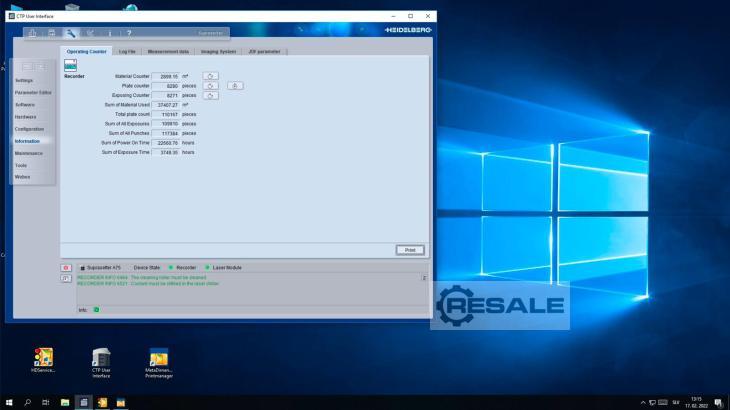
Task: Click the printer toolbar icon
Action: (x=52, y=33)
